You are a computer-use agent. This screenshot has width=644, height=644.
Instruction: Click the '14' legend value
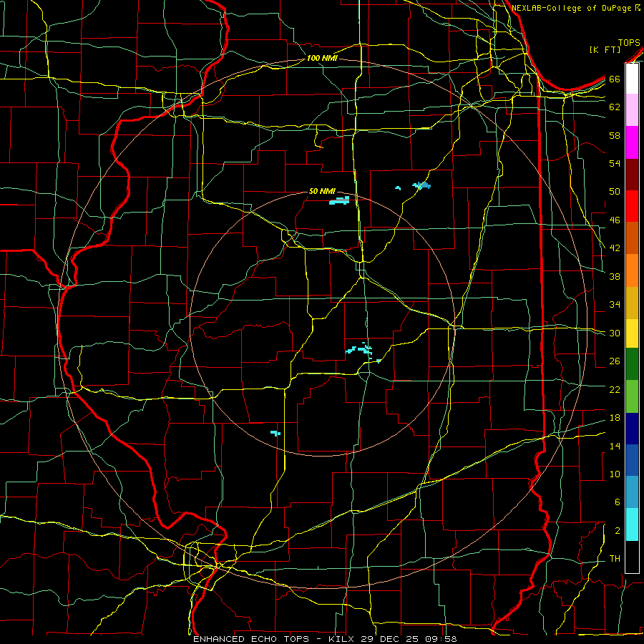click(x=615, y=447)
